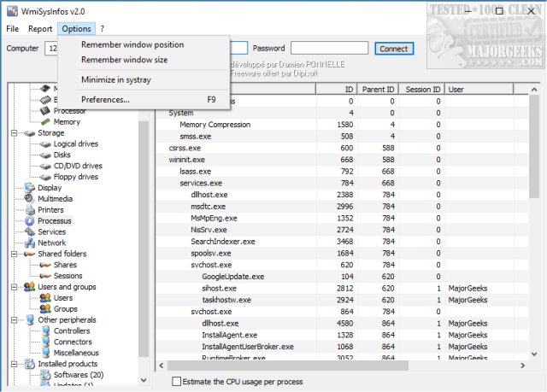Click the Other peripherals icon

(31, 320)
